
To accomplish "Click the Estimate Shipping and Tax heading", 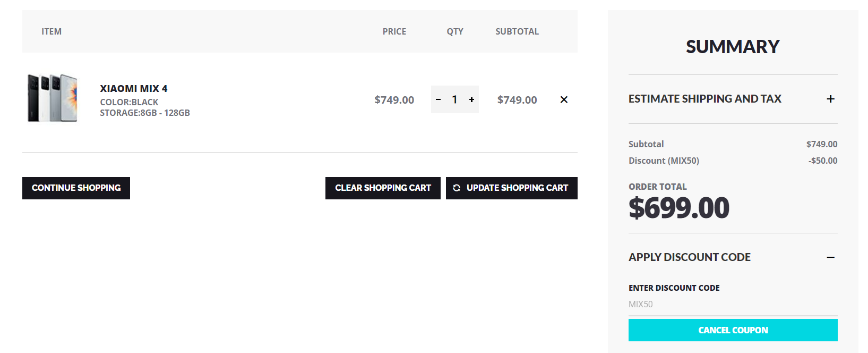I will pos(704,99).
